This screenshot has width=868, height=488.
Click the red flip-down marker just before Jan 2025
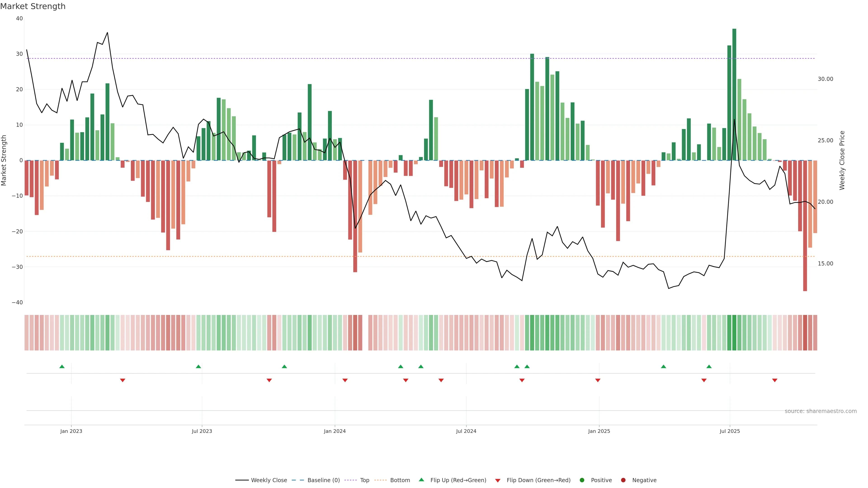[598, 380]
